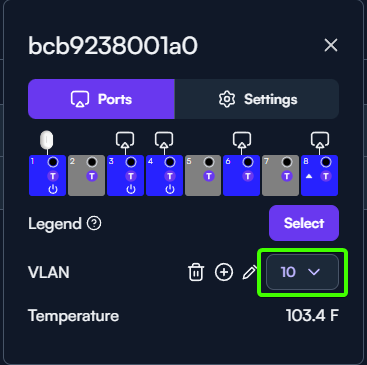Screen dimensions: 367x365
Task: Open the VLAN 10 dropdown
Action: pos(302,272)
